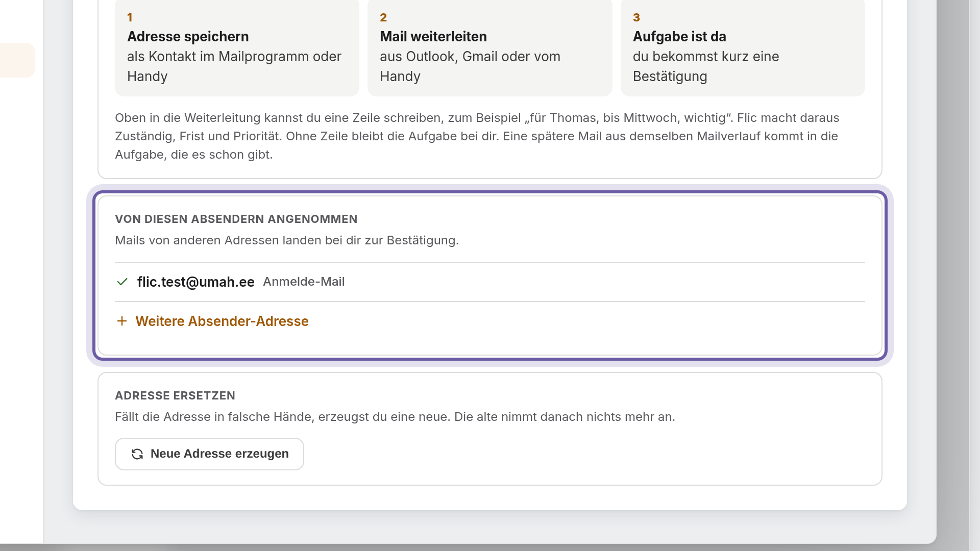Screen dimensions: 980x551
Task: Click the Anmelde-Mail label
Action: (304, 282)
